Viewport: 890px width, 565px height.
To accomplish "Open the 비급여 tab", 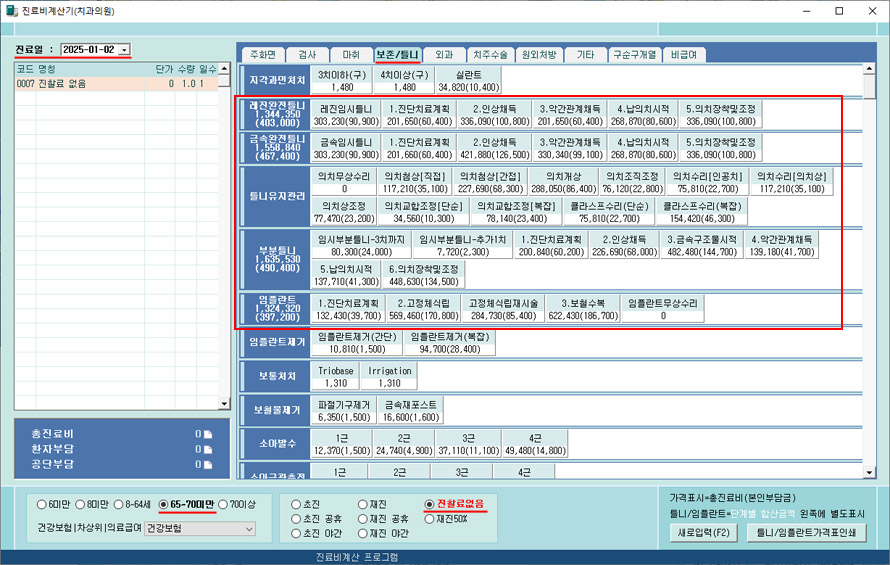I will click(x=685, y=55).
